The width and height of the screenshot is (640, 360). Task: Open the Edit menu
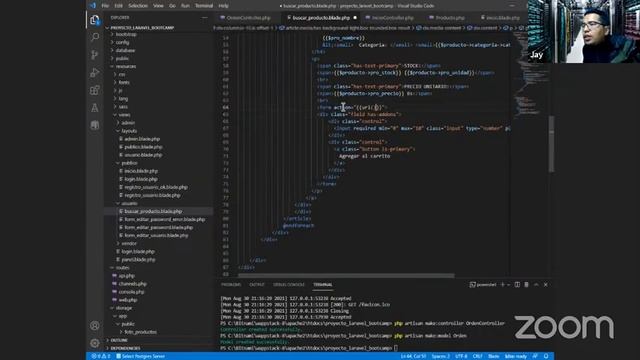119,6
